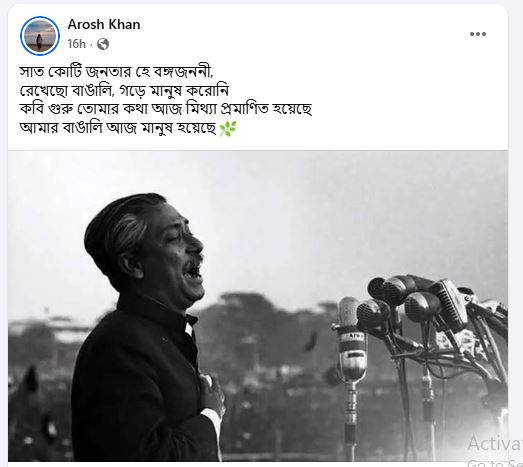This screenshot has width=523, height=467.
Task: Open Arosh Khan's circular profile picture
Action: point(40,36)
